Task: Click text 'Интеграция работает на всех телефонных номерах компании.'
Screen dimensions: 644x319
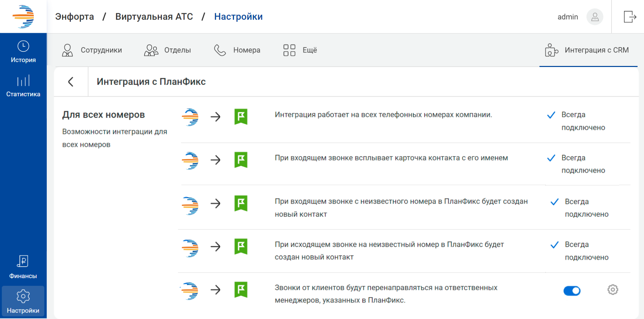Action: tap(383, 115)
